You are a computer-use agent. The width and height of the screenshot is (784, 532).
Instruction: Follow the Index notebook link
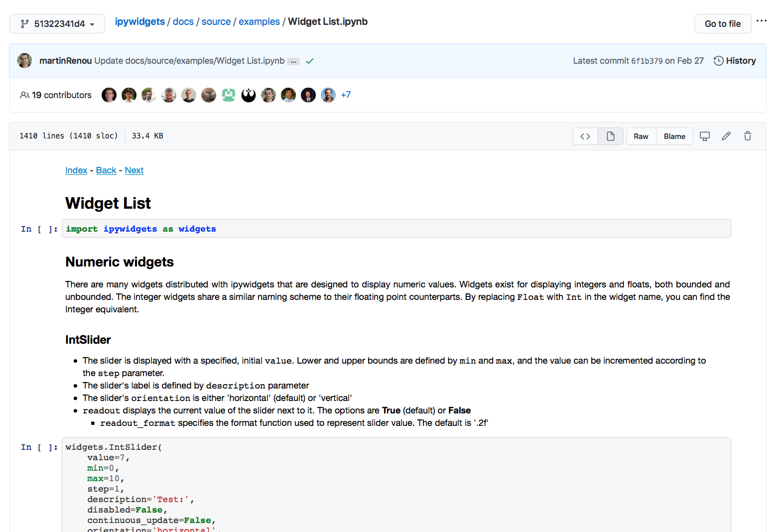coord(76,170)
